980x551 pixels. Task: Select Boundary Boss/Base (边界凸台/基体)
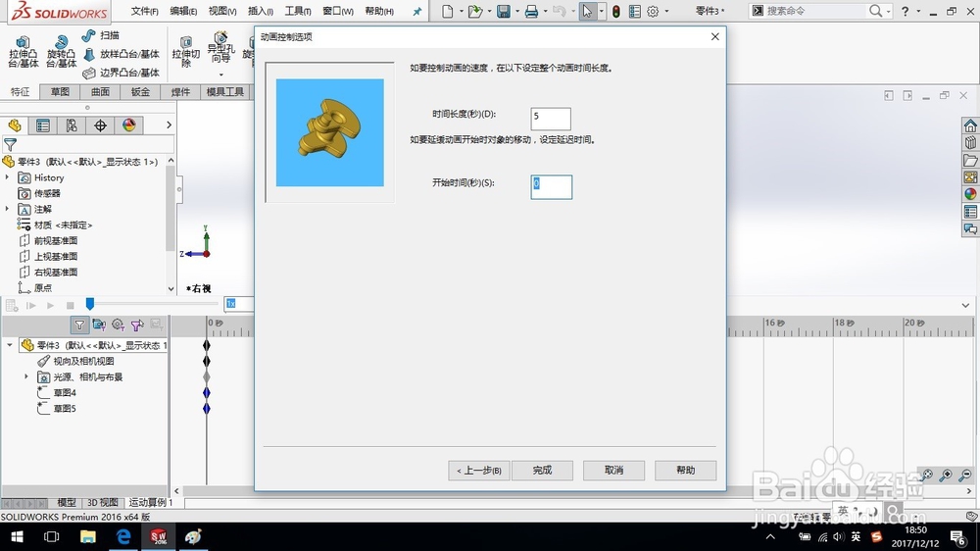point(122,73)
